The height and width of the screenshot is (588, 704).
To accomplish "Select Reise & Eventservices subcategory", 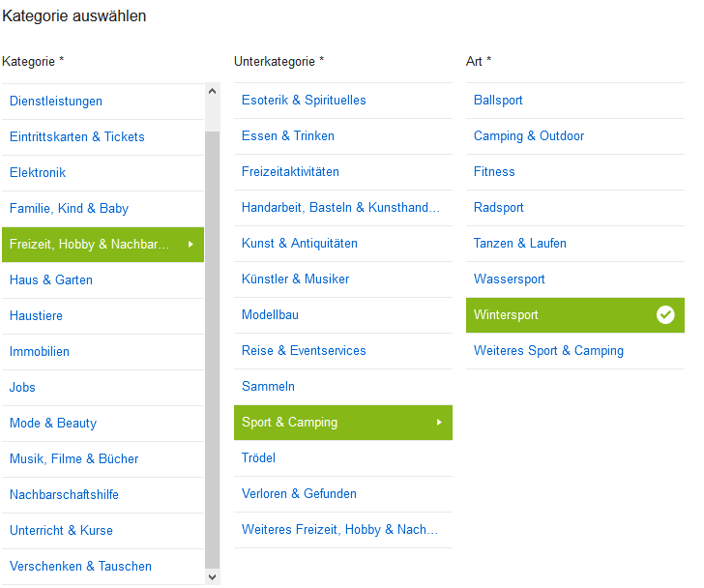I will [x=304, y=351].
